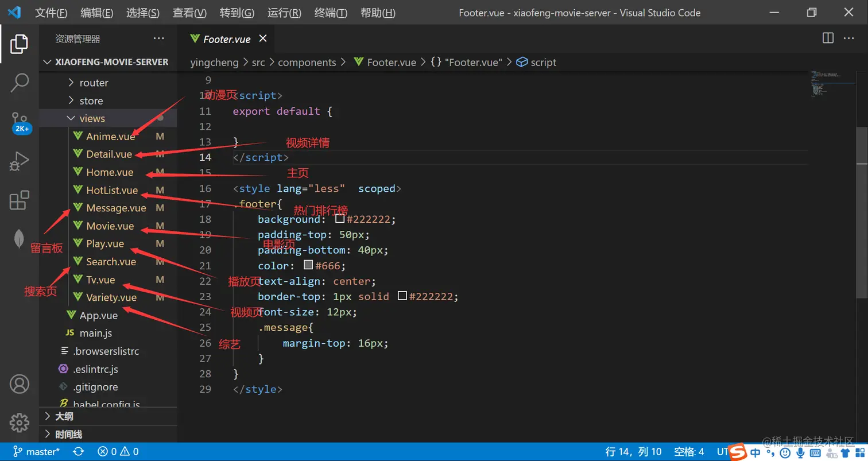
Task: Open the 选择(S) menu
Action: [x=143, y=13]
